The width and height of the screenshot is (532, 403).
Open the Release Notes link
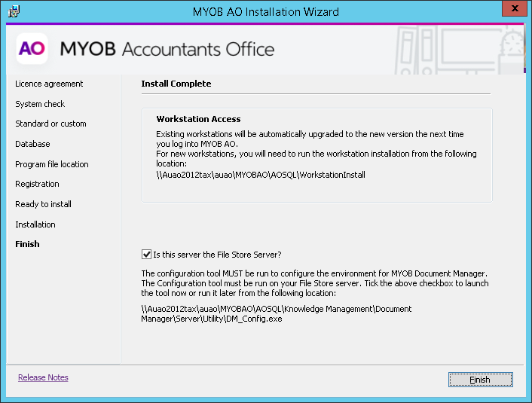43,377
